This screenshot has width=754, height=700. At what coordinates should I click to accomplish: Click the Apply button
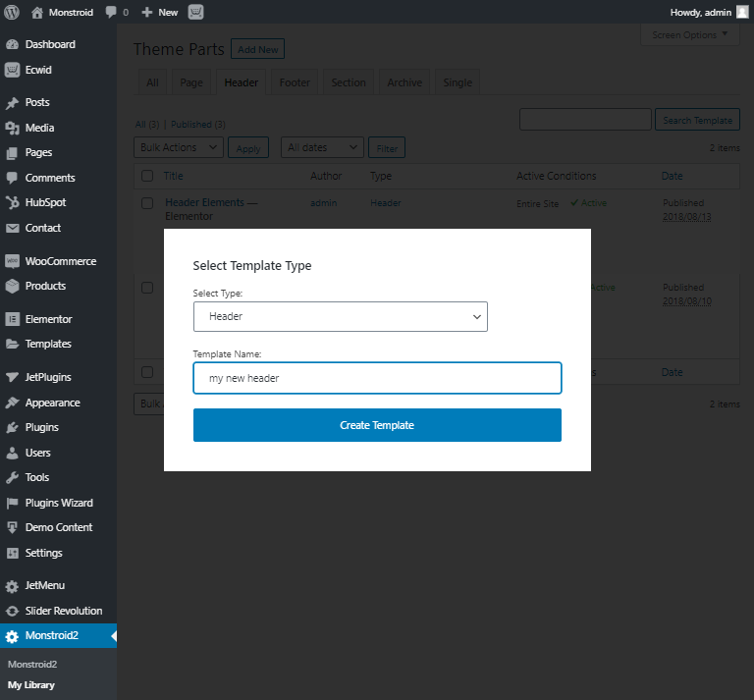248,148
